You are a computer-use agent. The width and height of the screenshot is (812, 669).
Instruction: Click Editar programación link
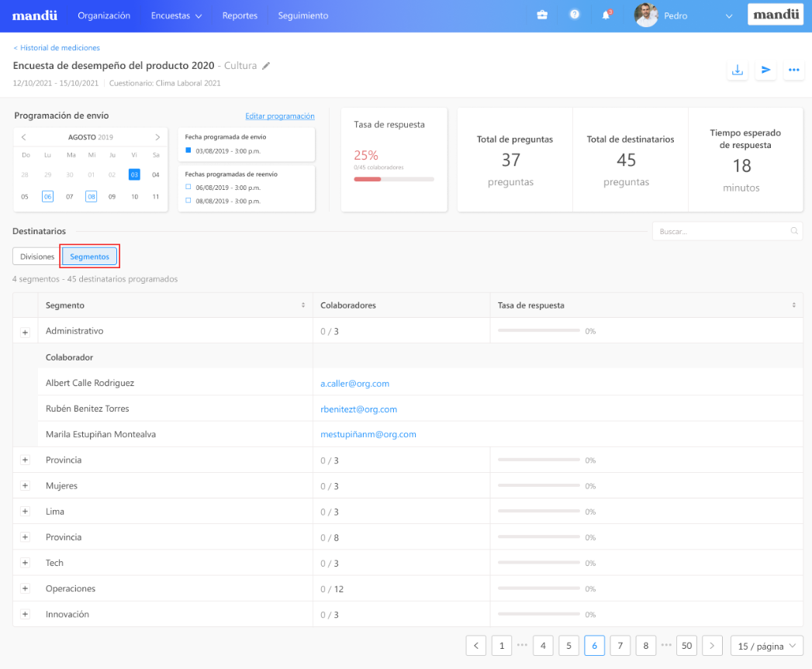[280, 116]
